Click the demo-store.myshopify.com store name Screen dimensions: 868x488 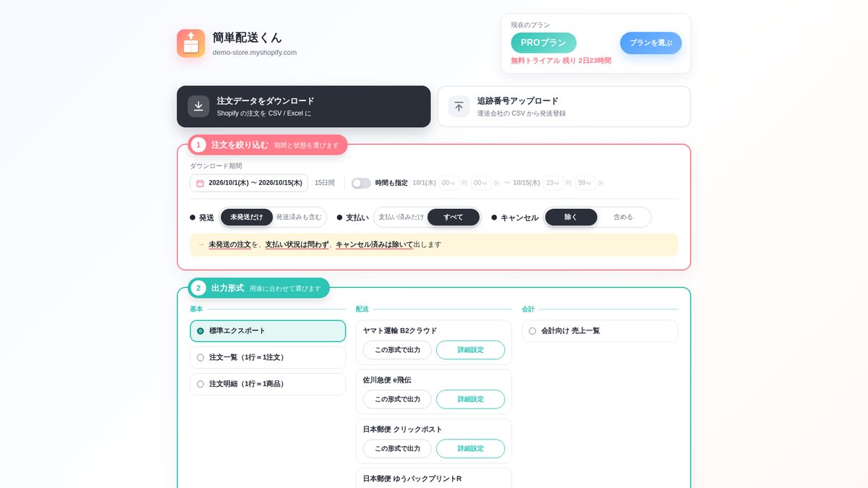(x=255, y=52)
